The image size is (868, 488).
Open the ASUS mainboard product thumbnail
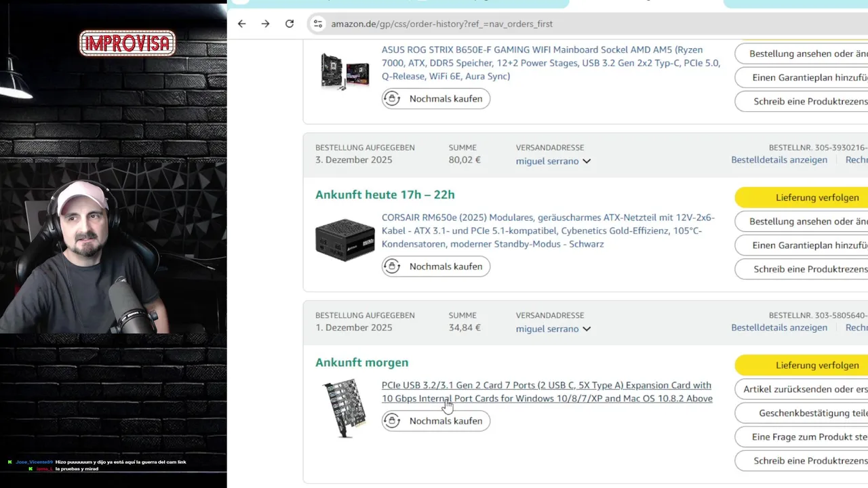pyautogui.click(x=344, y=71)
